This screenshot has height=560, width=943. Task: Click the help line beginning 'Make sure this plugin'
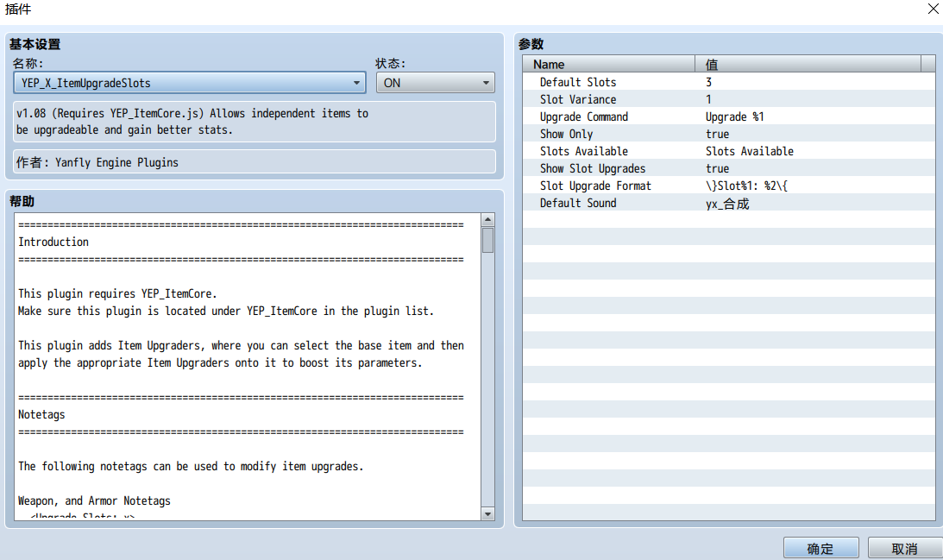coord(226,311)
